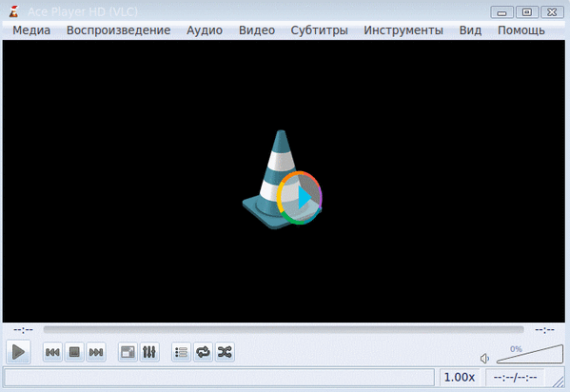Open the Субтитры menu

319,30
